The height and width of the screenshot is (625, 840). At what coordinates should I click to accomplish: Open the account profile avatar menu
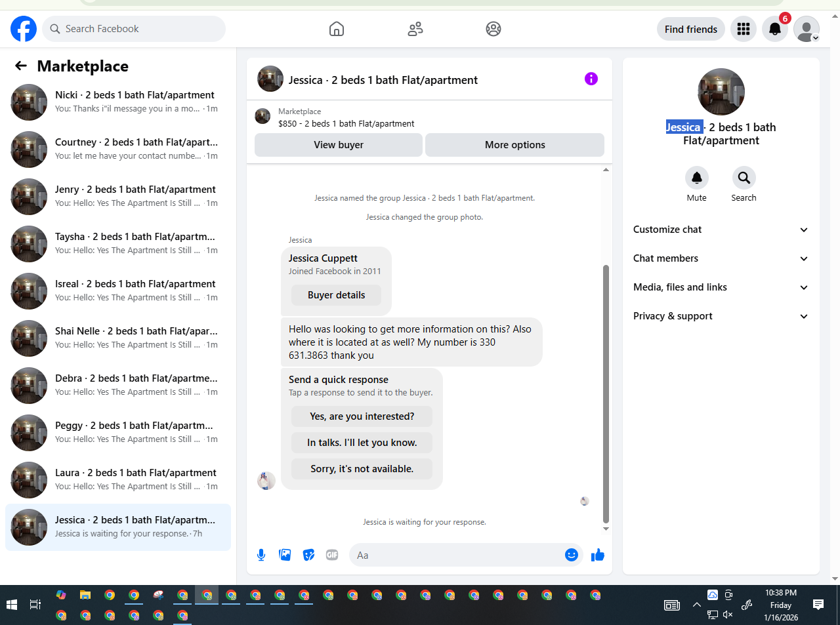click(x=807, y=29)
